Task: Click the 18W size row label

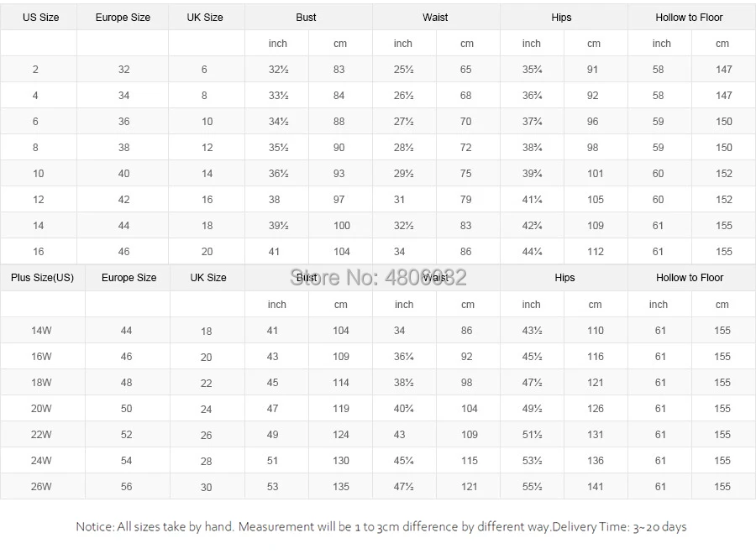Action: coord(41,383)
